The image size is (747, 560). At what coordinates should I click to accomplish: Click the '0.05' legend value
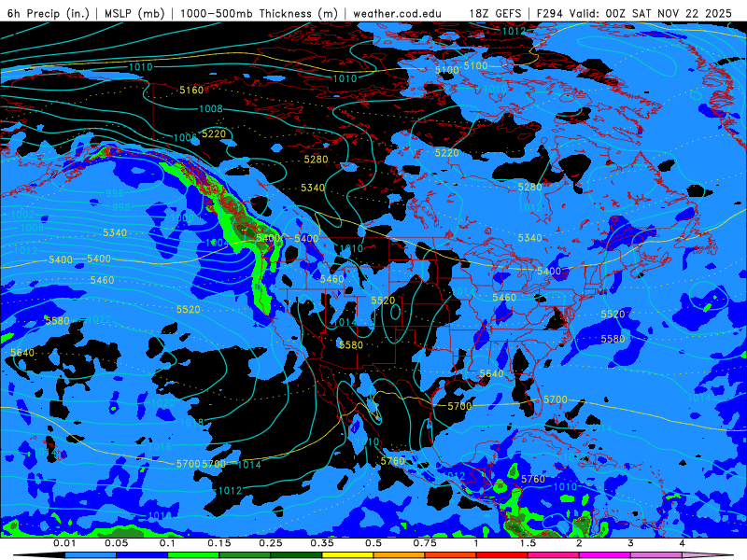pos(116,543)
